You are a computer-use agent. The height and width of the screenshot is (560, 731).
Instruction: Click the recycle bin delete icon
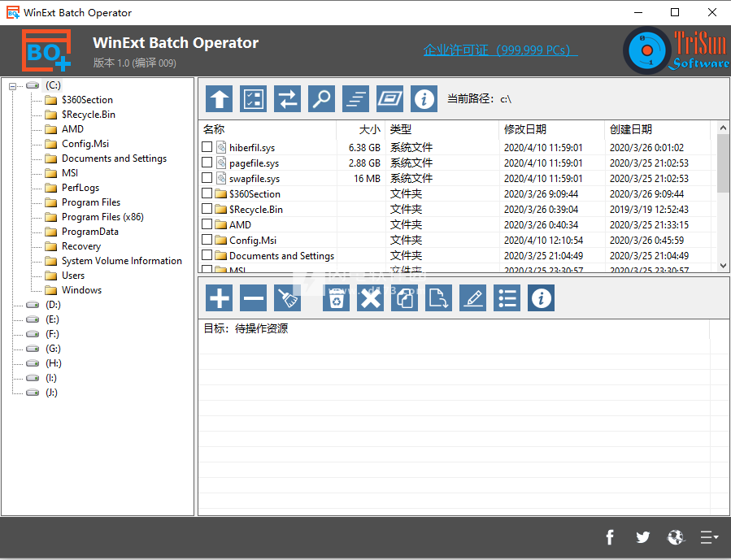[x=336, y=297]
